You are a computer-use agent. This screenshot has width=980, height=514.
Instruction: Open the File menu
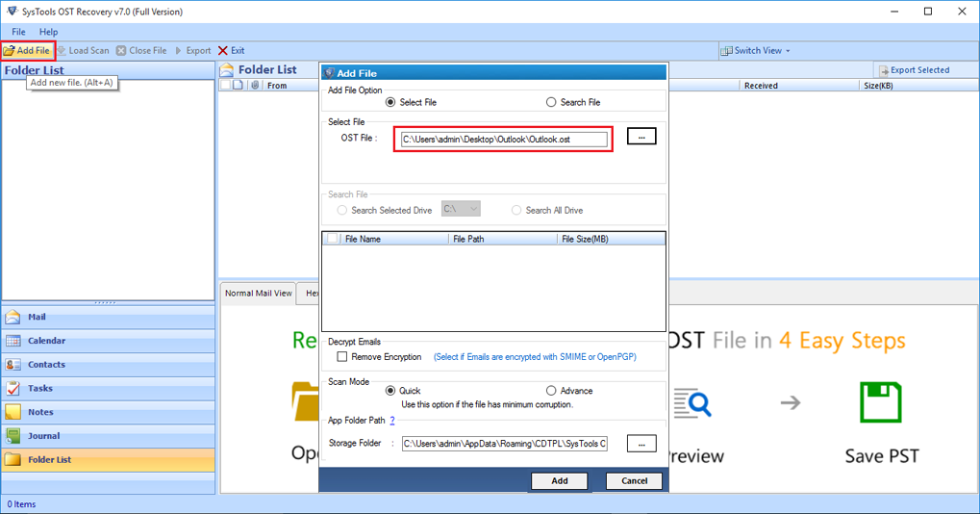coord(18,32)
